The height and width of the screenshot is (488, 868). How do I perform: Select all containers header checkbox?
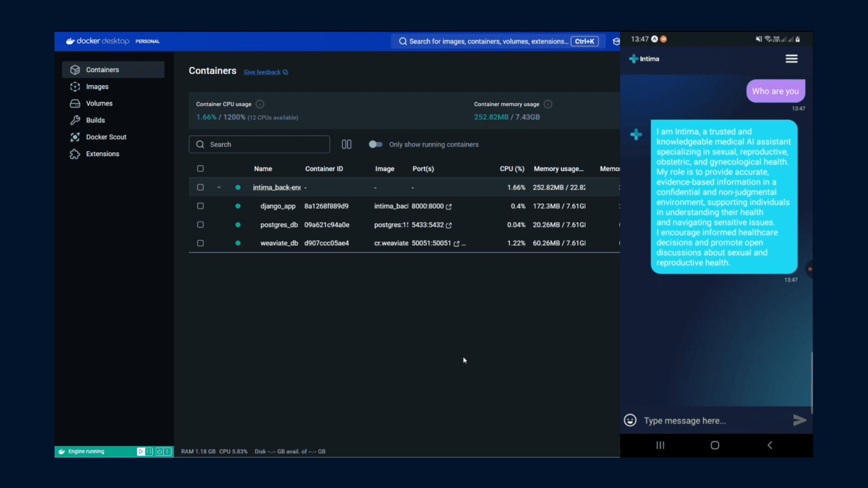click(200, 169)
